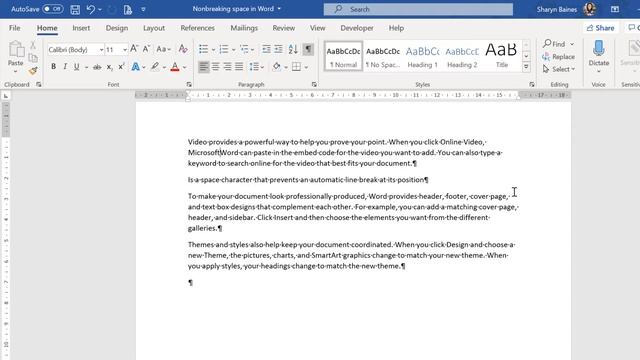640x360 pixels.
Task: Click the document title dropdown arrow
Action: 279,9
